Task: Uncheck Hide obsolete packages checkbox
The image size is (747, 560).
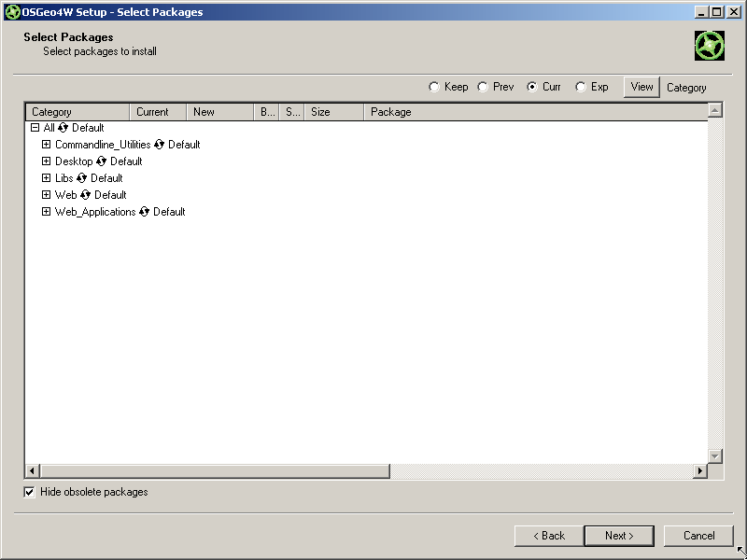Action: point(30,493)
